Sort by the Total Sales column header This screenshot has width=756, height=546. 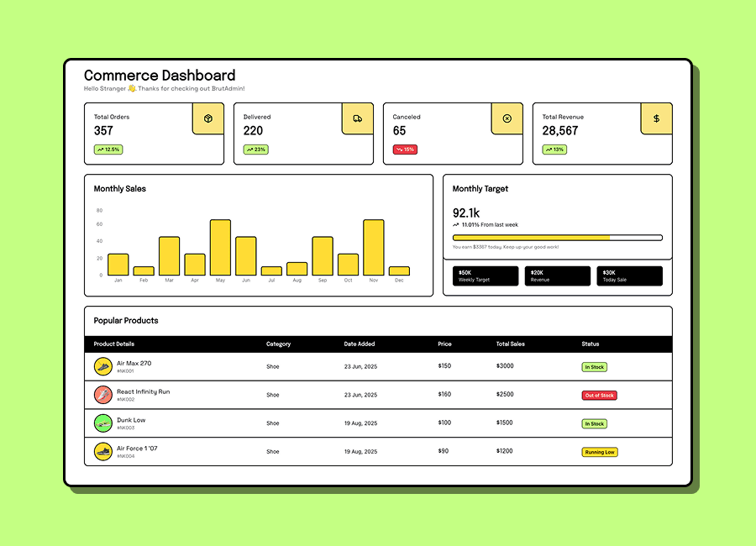(511, 344)
